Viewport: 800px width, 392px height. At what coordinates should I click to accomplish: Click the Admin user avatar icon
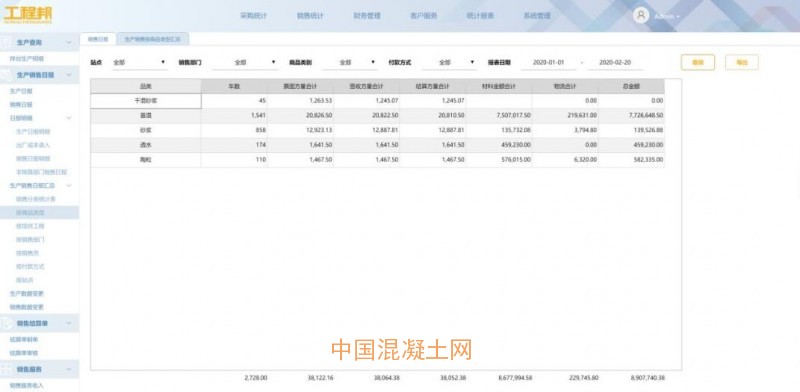click(x=641, y=15)
